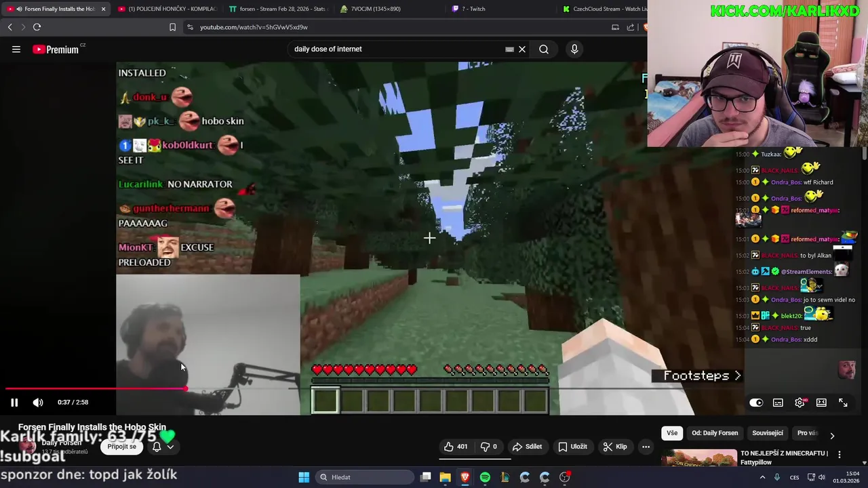Screen dimensions: 868x488
Task: Open Spotify from the taskbar
Action: tap(485, 477)
